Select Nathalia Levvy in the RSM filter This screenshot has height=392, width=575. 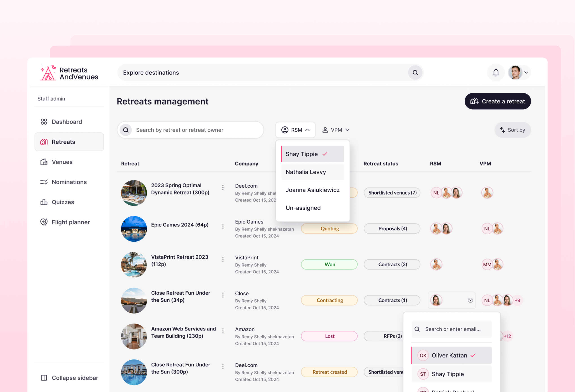(x=306, y=172)
